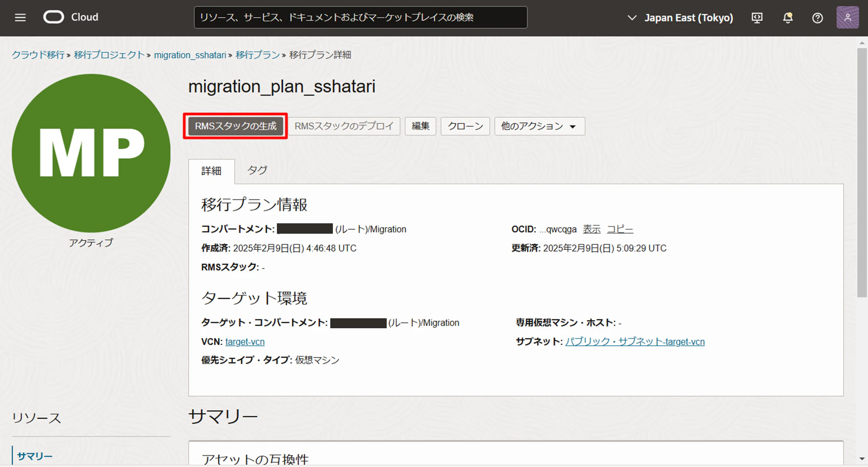The image size is (868, 467).
Task: Open the notifications bell
Action: (x=788, y=18)
